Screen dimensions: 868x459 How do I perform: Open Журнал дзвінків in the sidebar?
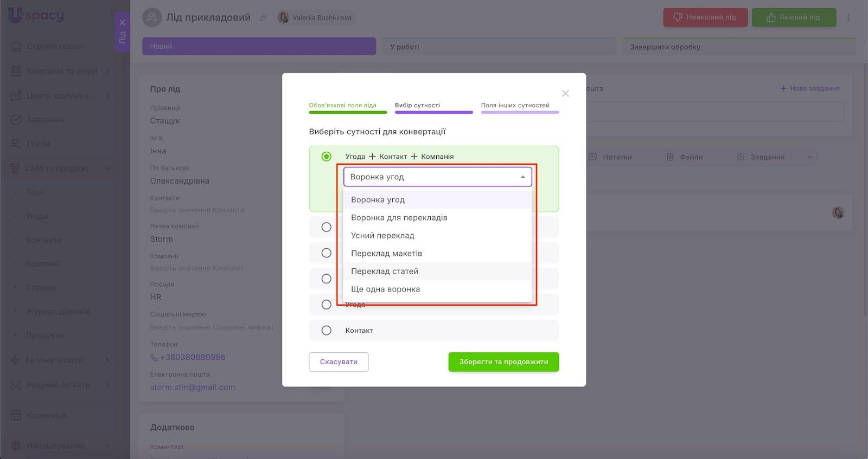pyautogui.click(x=58, y=312)
